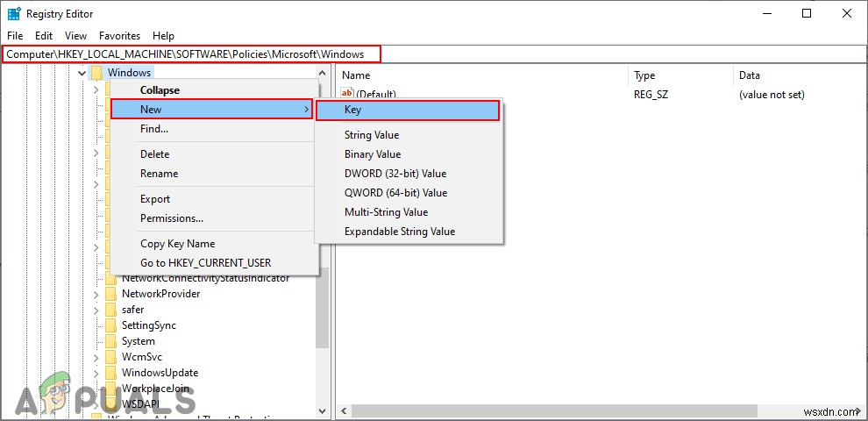Click the NetworkProvider folder icon
Viewport: 868px width, 421px height.
(x=110, y=294)
